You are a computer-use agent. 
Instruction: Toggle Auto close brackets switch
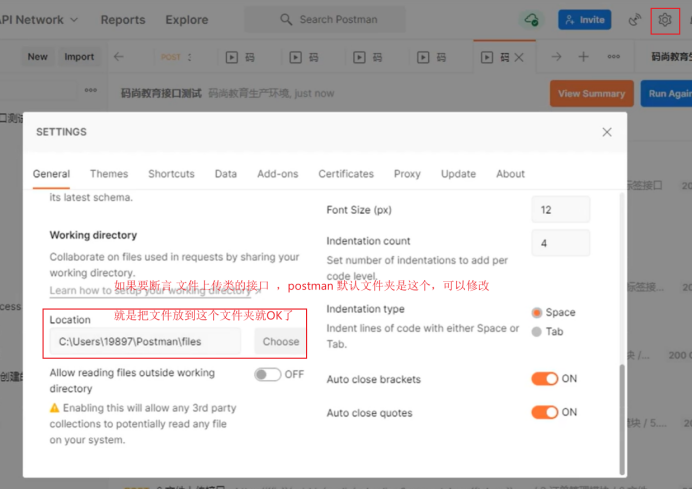(545, 379)
